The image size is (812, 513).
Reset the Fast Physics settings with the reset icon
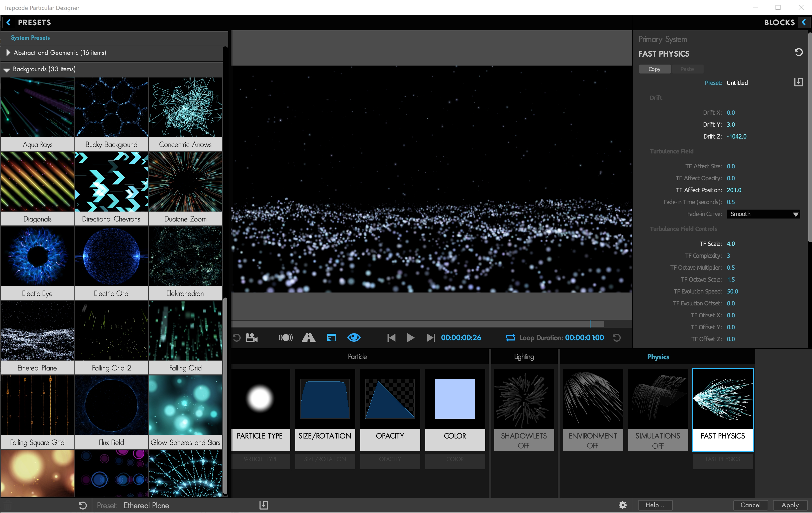point(799,52)
